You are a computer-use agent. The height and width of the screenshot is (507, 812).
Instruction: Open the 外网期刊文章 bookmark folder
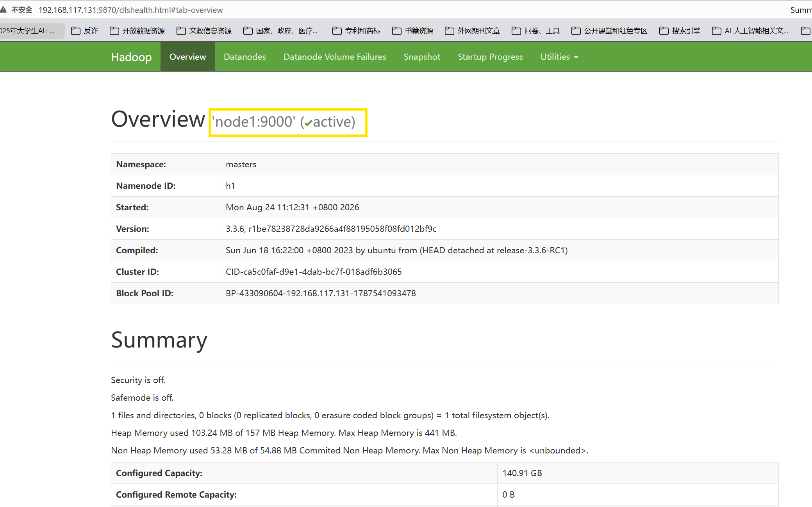[x=473, y=30]
